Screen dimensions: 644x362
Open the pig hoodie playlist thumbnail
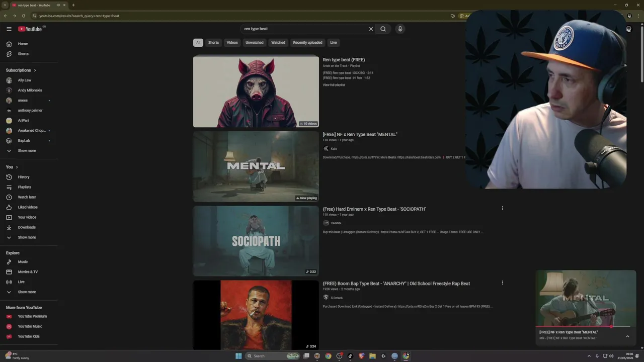(256, 92)
